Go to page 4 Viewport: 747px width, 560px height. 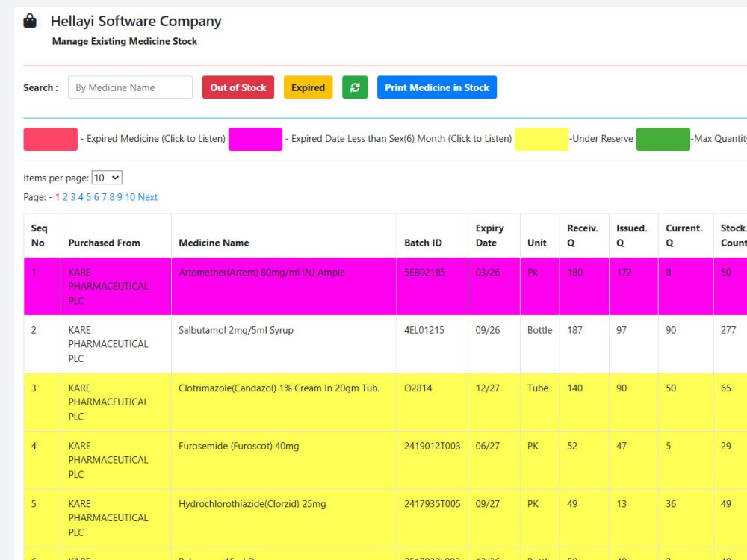[81, 197]
